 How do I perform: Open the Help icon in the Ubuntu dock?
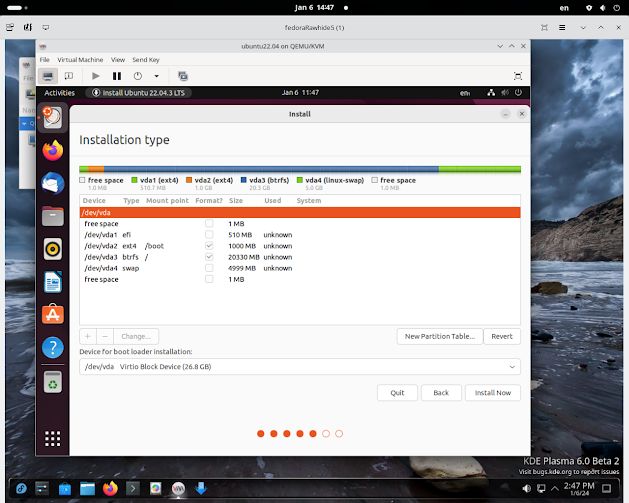(x=53, y=347)
